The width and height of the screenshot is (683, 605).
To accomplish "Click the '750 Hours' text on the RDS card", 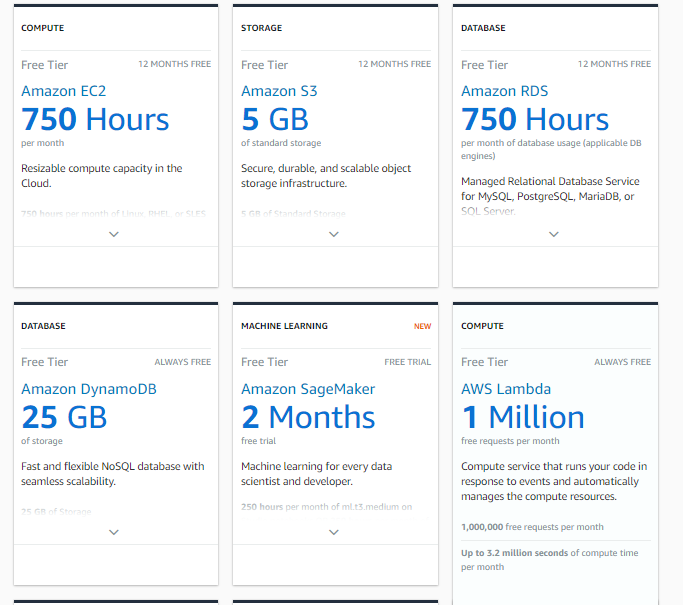I will point(535,119).
